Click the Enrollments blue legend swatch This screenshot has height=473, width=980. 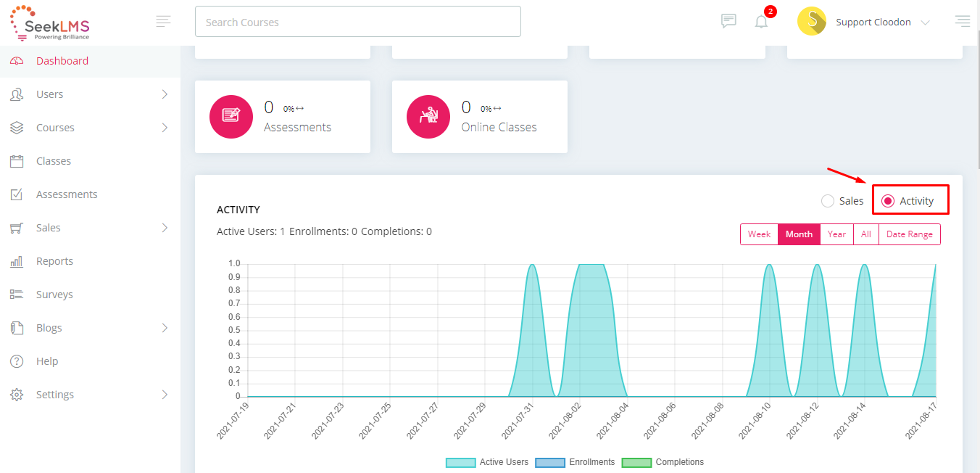coord(549,462)
